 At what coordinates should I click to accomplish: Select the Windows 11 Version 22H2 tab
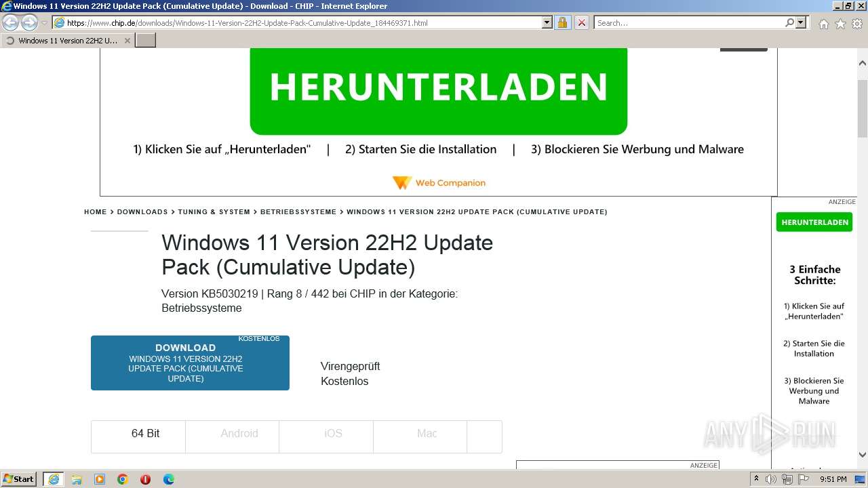coord(67,40)
